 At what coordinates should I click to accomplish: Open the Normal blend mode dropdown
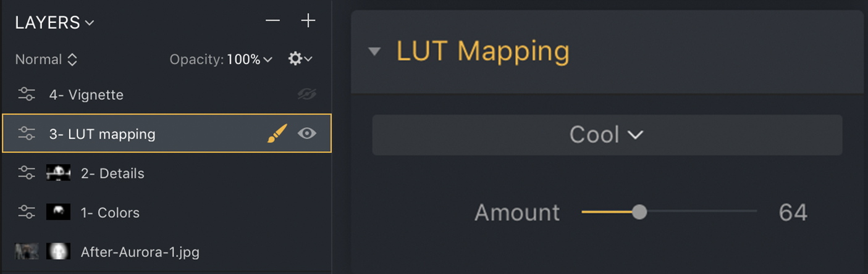46,60
